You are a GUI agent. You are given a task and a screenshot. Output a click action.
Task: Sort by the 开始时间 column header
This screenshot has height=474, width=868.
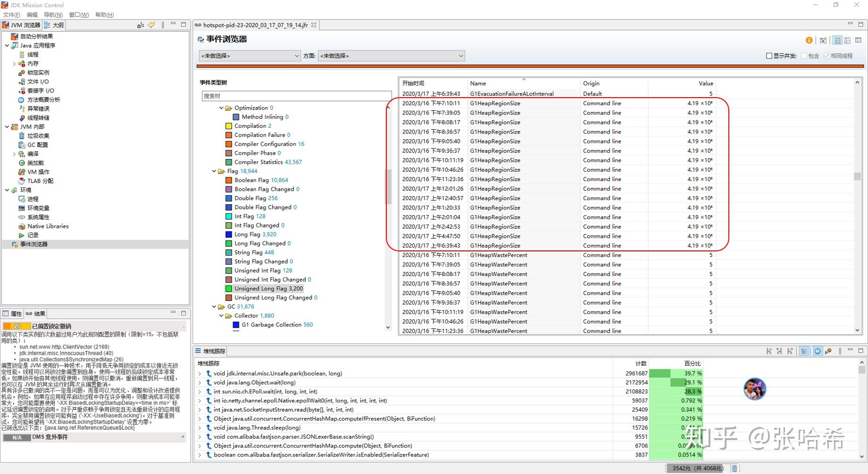433,83
